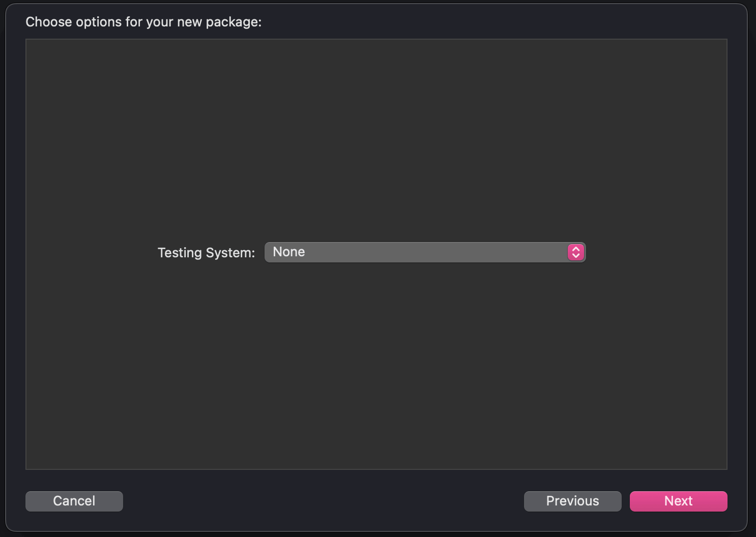Click the "Testing System:" label
Screen dimensions: 756x537
(x=206, y=253)
